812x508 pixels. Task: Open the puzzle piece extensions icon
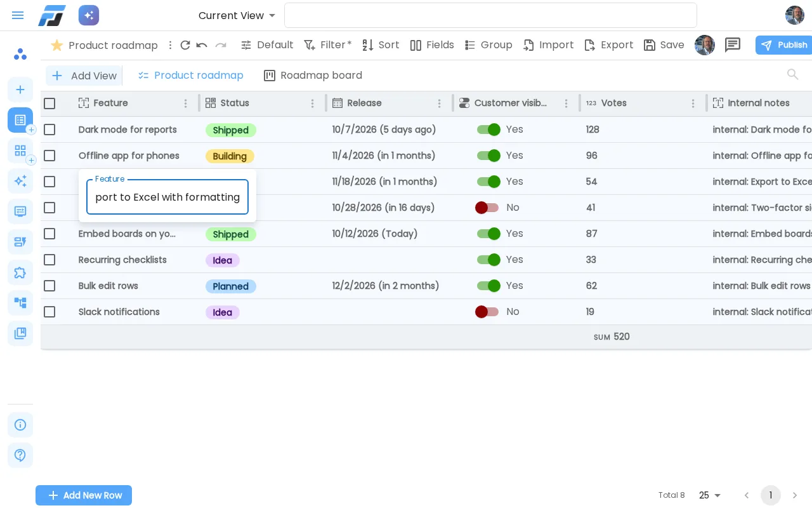20,272
